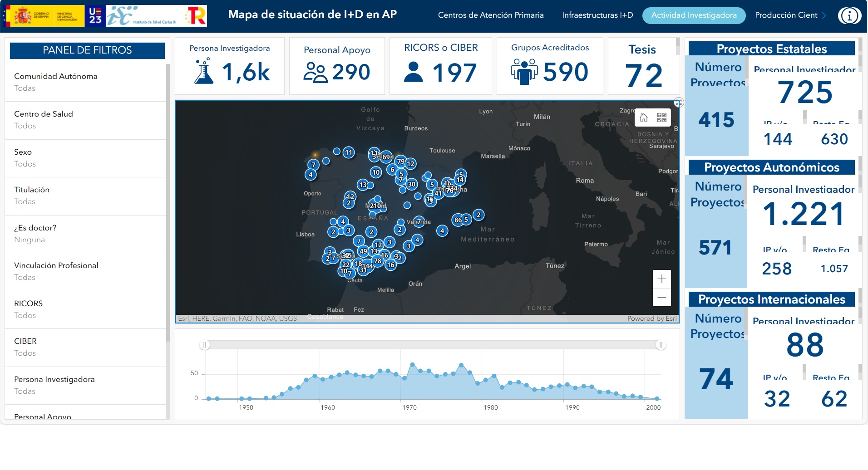Zoom in on the map
Viewport: 868px width, 470px height.
click(x=661, y=279)
